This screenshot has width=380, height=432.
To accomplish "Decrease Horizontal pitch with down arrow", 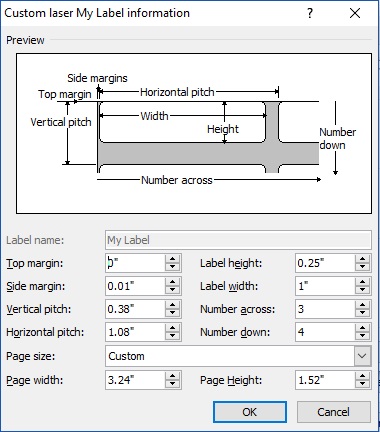I will coord(172,336).
